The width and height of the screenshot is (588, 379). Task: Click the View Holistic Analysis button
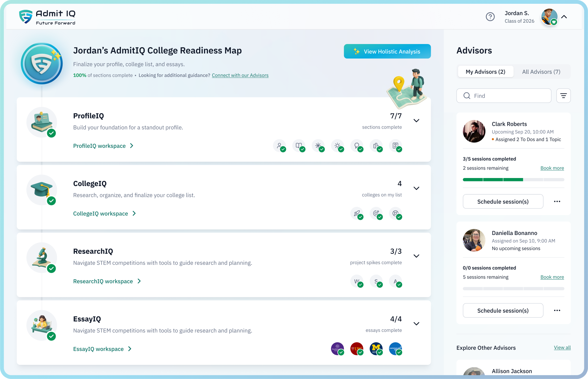(387, 51)
